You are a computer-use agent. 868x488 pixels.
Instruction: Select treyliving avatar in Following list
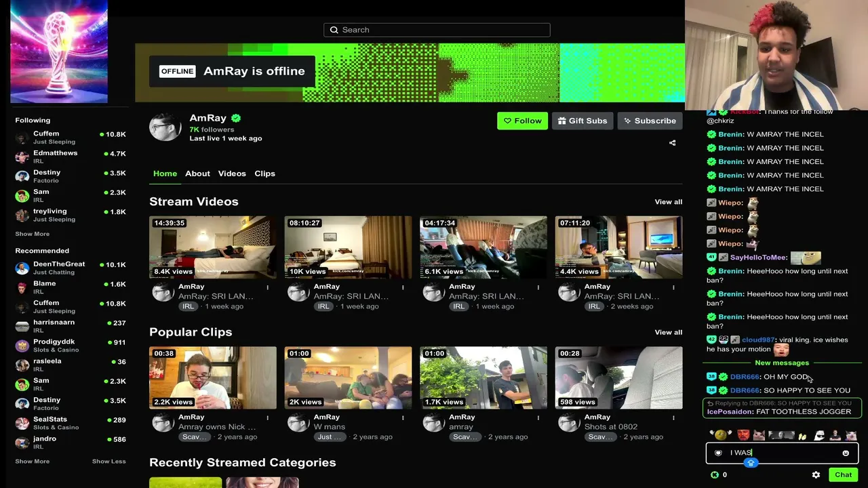pos(22,216)
